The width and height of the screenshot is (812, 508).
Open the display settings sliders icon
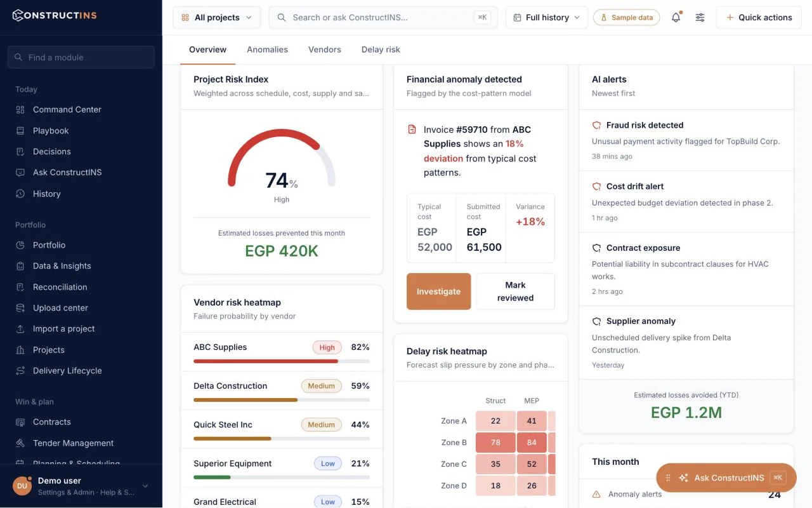700,18
